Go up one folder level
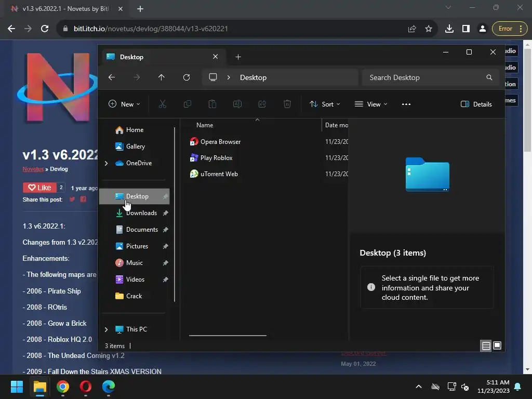This screenshot has height=399, width=532. [x=162, y=77]
